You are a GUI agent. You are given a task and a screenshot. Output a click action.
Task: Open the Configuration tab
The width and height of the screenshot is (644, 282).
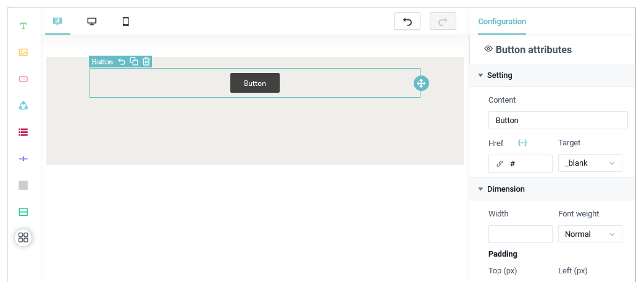coord(501,22)
